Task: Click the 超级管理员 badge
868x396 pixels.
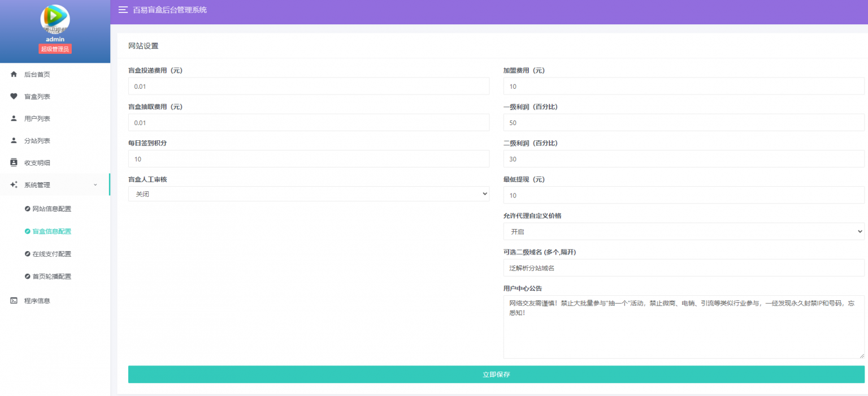Action: tap(55, 49)
